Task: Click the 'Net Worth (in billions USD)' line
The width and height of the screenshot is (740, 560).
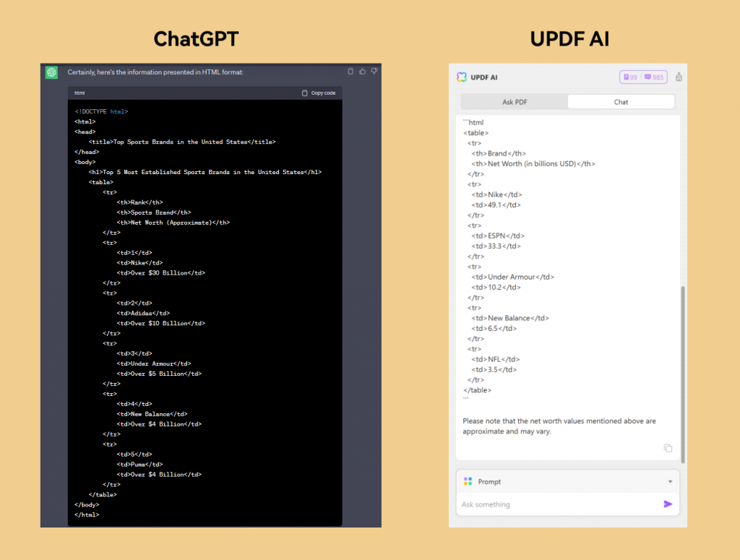Action: pyautogui.click(x=533, y=164)
